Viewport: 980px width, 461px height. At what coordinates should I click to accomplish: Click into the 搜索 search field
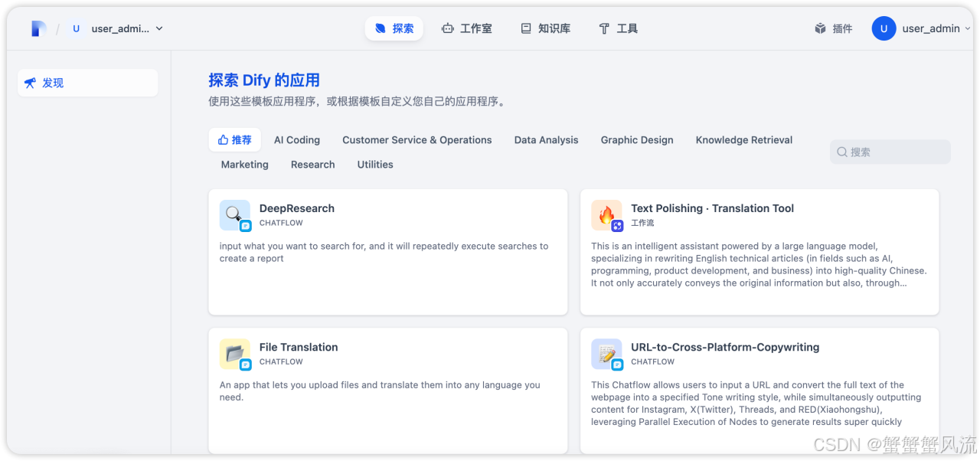coord(890,152)
